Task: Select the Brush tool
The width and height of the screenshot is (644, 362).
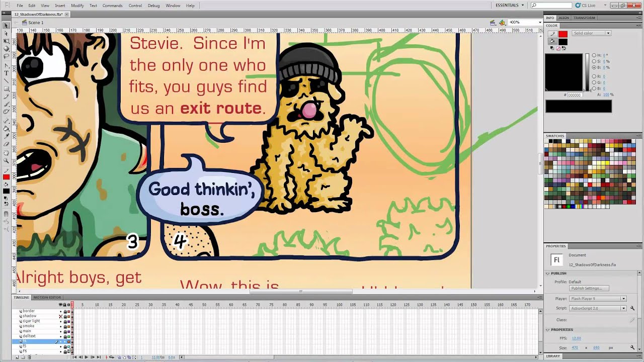Action: point(6,104)
